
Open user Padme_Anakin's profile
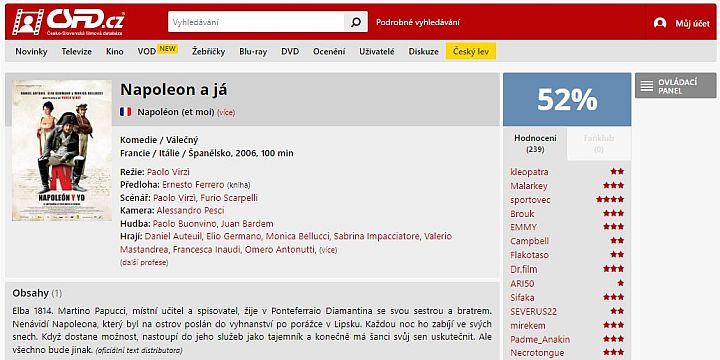tap(540, 339)
